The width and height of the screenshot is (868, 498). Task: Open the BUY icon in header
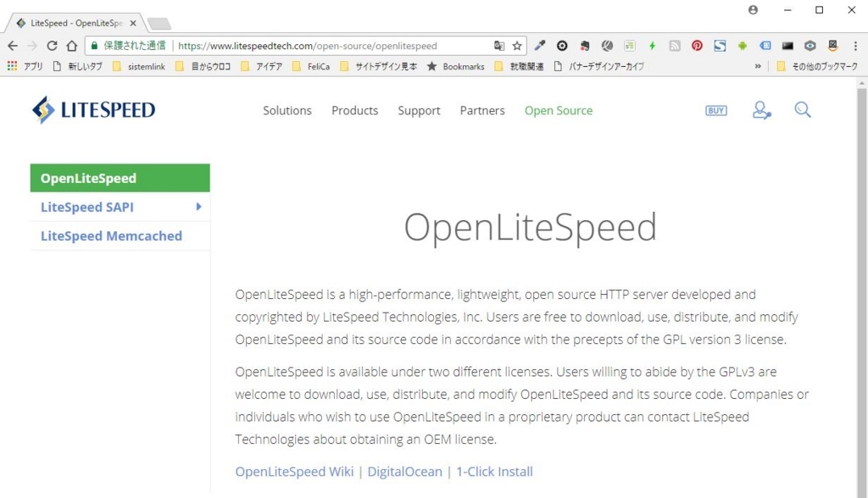715,111
